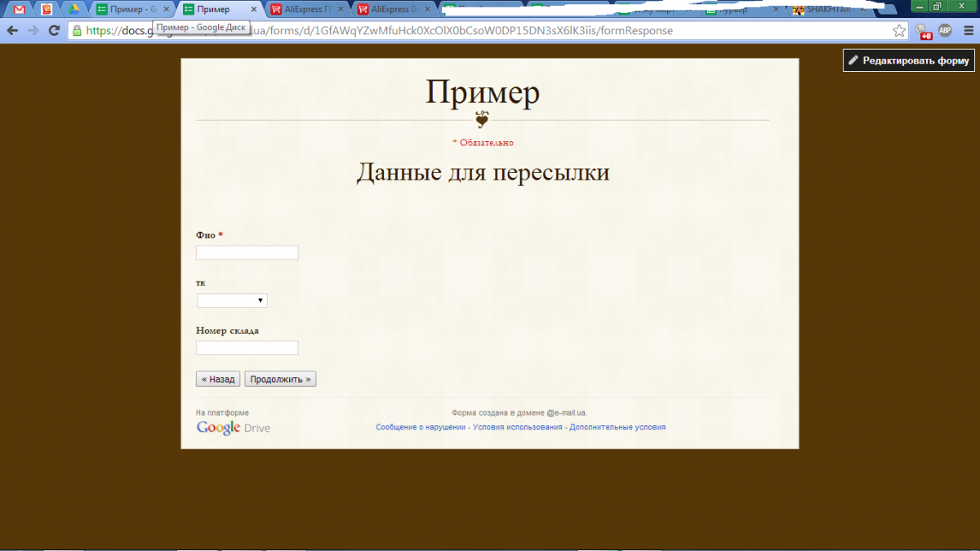Screen dimensions: 980x551
Task: Expand the 'тк' dropdown
Action: click(x=232, y=300)
